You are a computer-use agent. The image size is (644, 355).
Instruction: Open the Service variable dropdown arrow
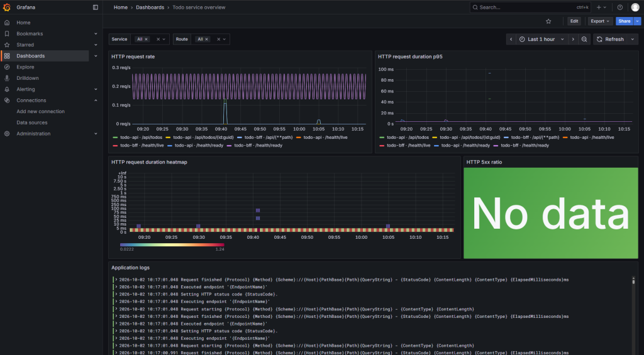pos(164,40)
